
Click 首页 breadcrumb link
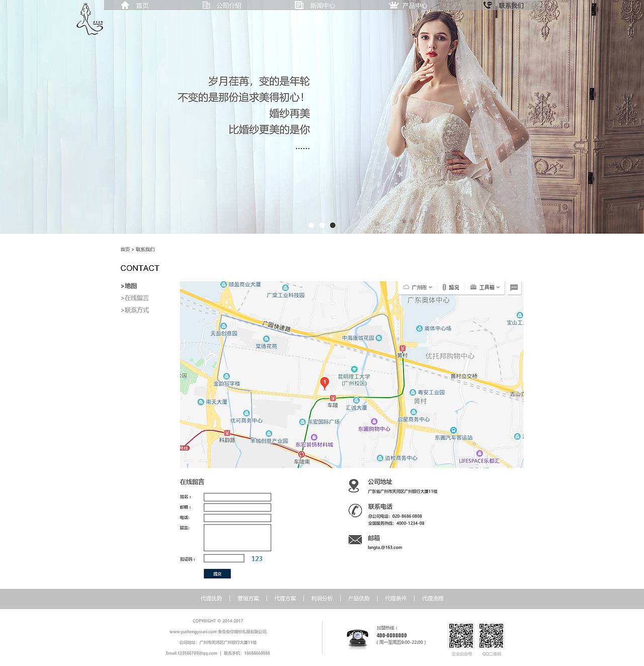click(125, 250)
